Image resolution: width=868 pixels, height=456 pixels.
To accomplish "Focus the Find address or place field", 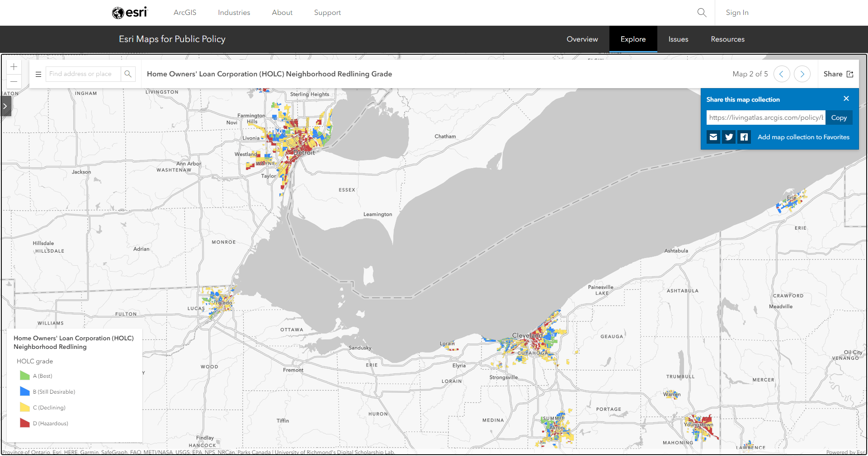I will click(x=83, y=74).
